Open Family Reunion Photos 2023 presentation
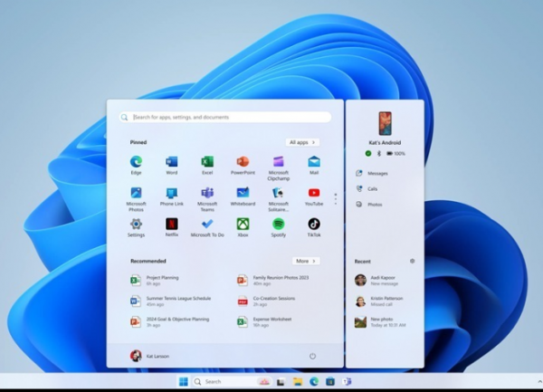This screenshot has height=392, width=543. (x=273, y=280)
